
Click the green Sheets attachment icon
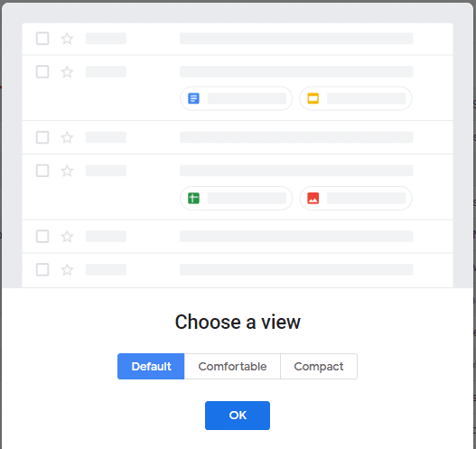coord(193,198)
